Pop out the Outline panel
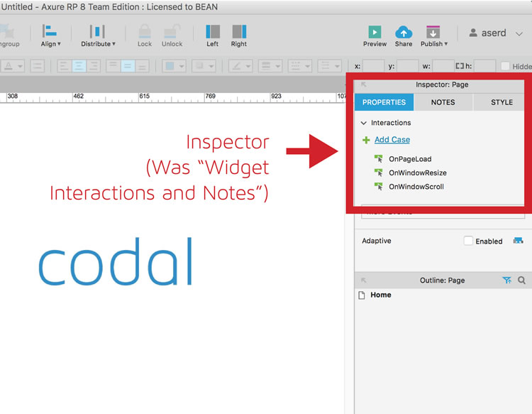532x414 pixels. click(x=364, y=280)
